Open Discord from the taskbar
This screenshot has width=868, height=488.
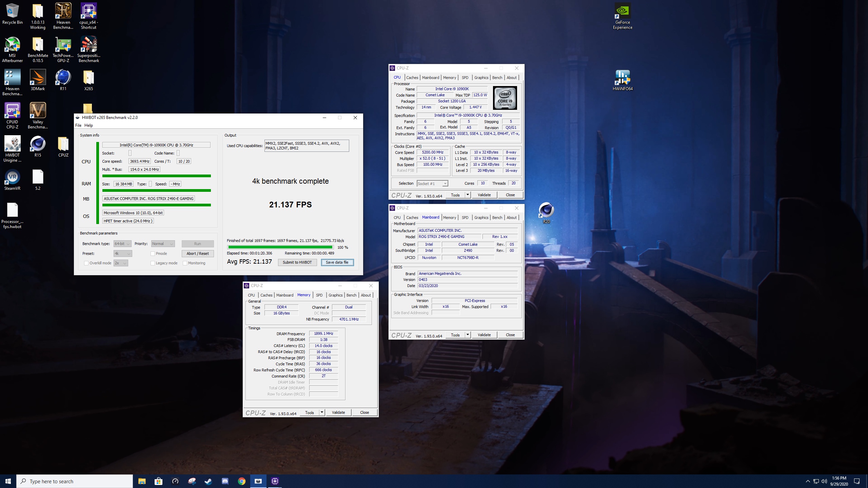pyautogui.click(x=225, y=481)
